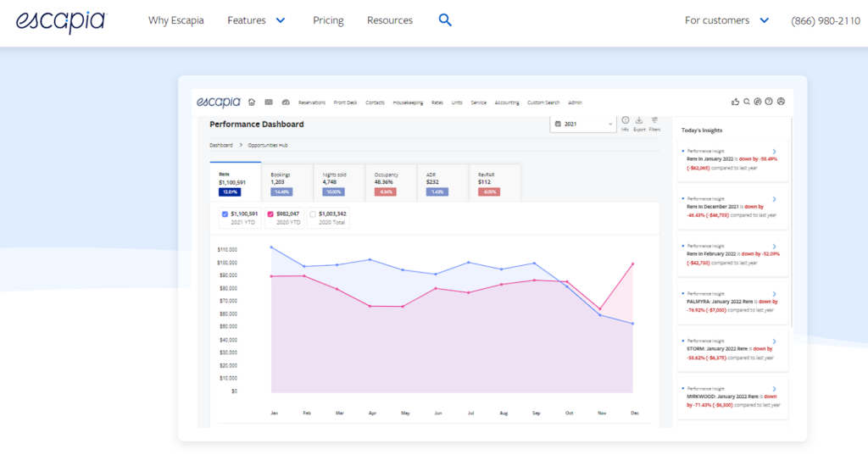Image resolution: width=868 pixels, height=455 pixels.
Task: Open the Service menu
Action: pyautogui.click(x=478, y=103)
